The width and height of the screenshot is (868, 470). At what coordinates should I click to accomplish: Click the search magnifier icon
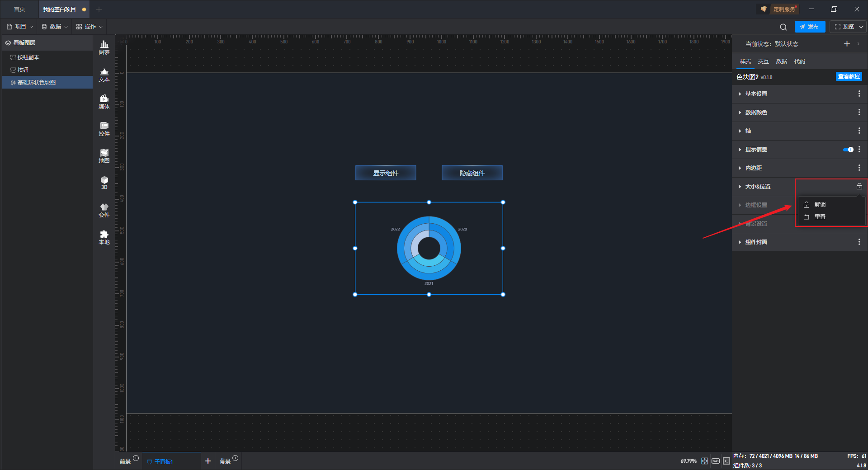(x=783, y=27)
